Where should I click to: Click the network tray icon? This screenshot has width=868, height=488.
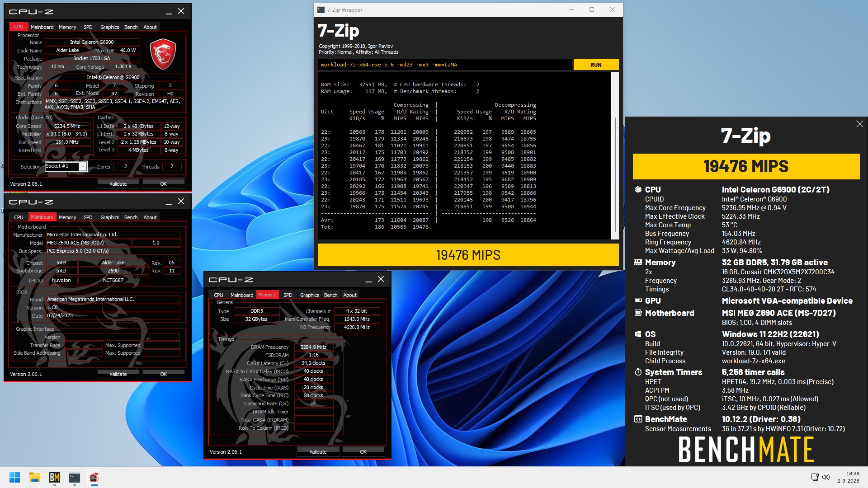coord(815,477)
